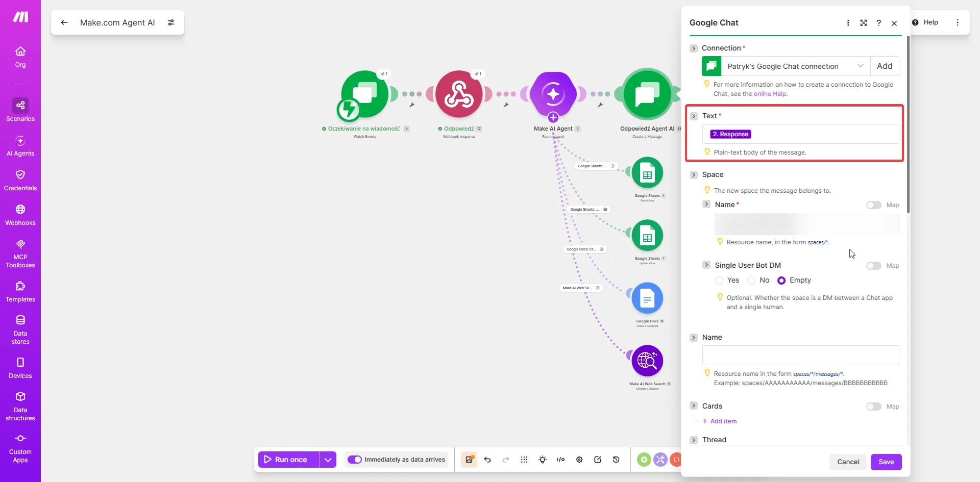The image size is (980, 482).
Task: Select the Webhook response module
Action: pos(459,94)
